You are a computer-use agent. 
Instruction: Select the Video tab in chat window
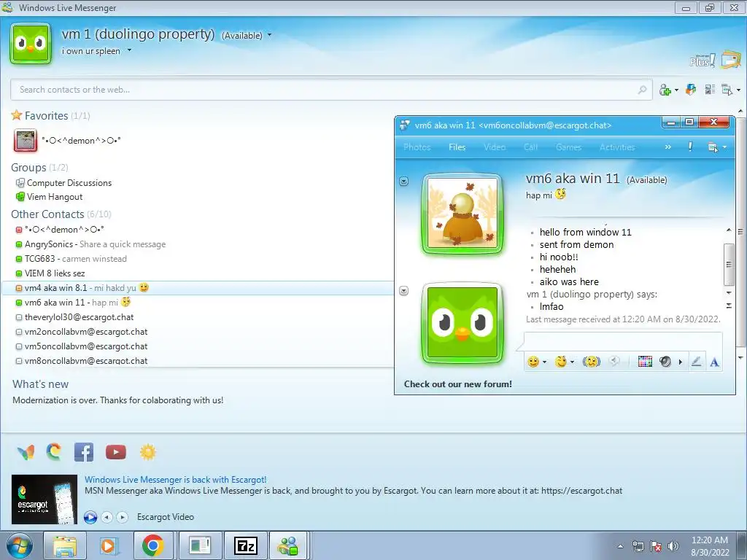(495, 147)
